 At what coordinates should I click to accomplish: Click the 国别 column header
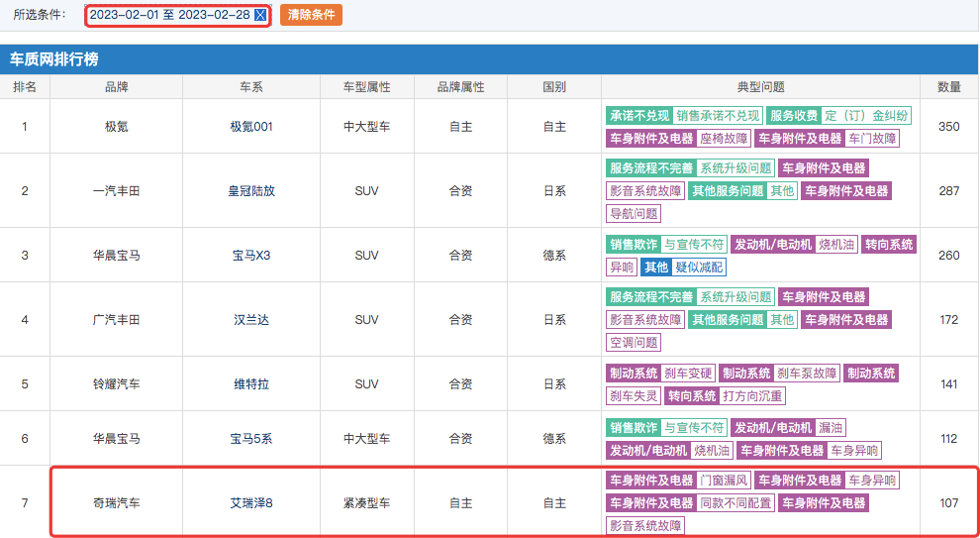[x=554, y=87]
